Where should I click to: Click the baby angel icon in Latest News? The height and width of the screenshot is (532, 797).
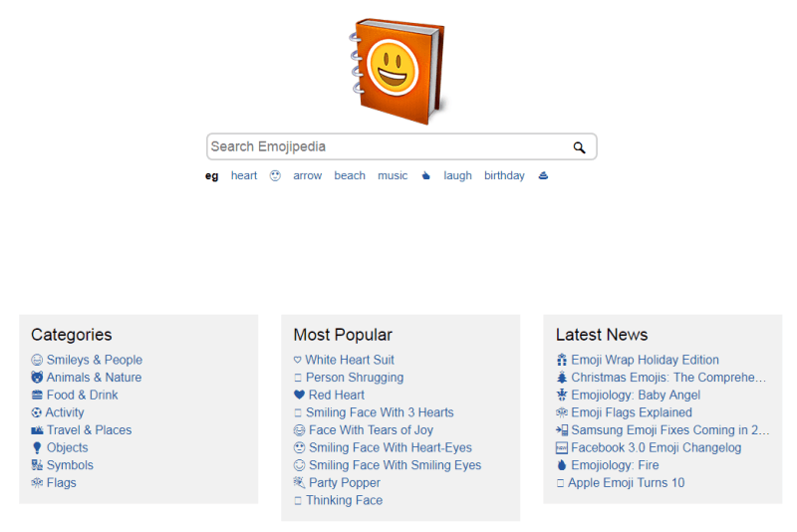(562, 396)
